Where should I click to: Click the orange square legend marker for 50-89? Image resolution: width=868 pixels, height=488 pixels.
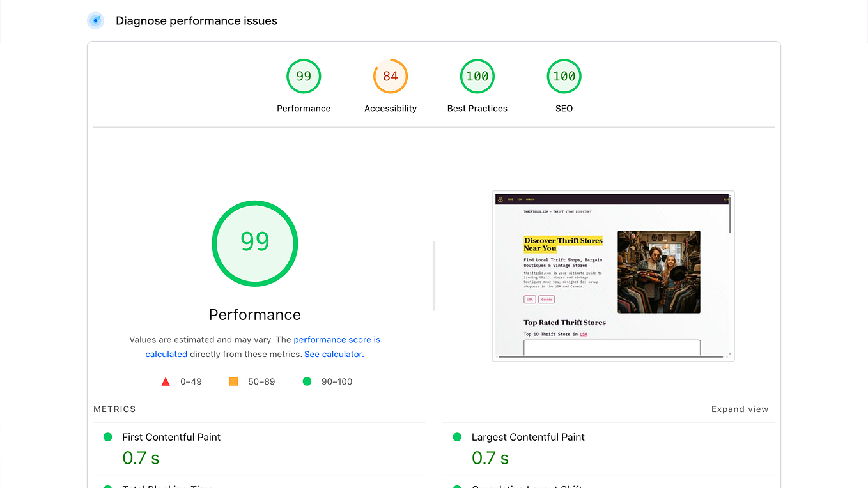234,381
